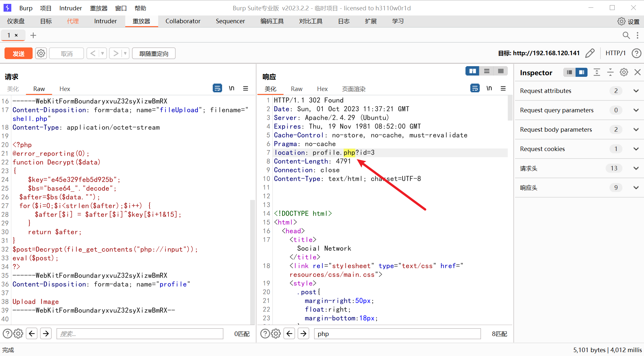Open the tab bar three-dot menu
The height and width of the screenshot is (356, 644).
pos(637,35)
